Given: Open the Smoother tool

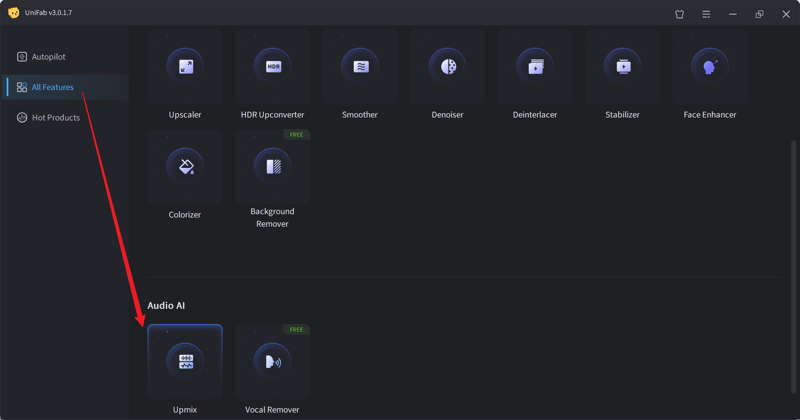Looking at the screenshot, I should tap(360, 67).
